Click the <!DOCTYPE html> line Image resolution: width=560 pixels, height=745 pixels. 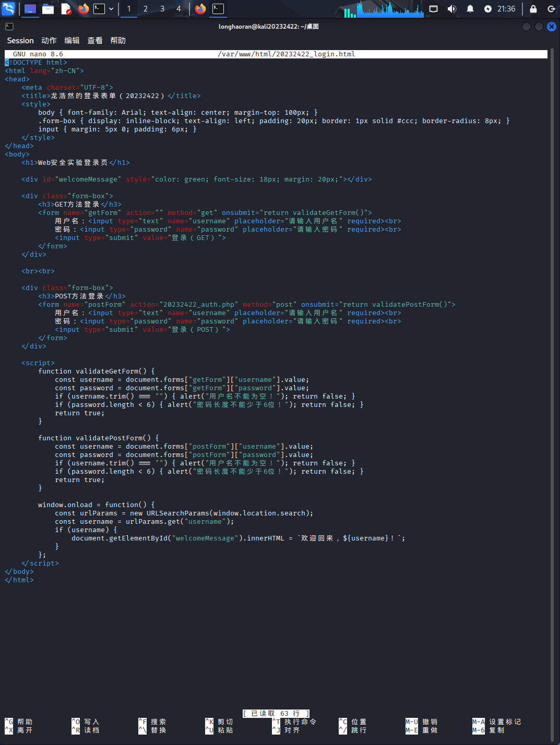pos(36,63)
